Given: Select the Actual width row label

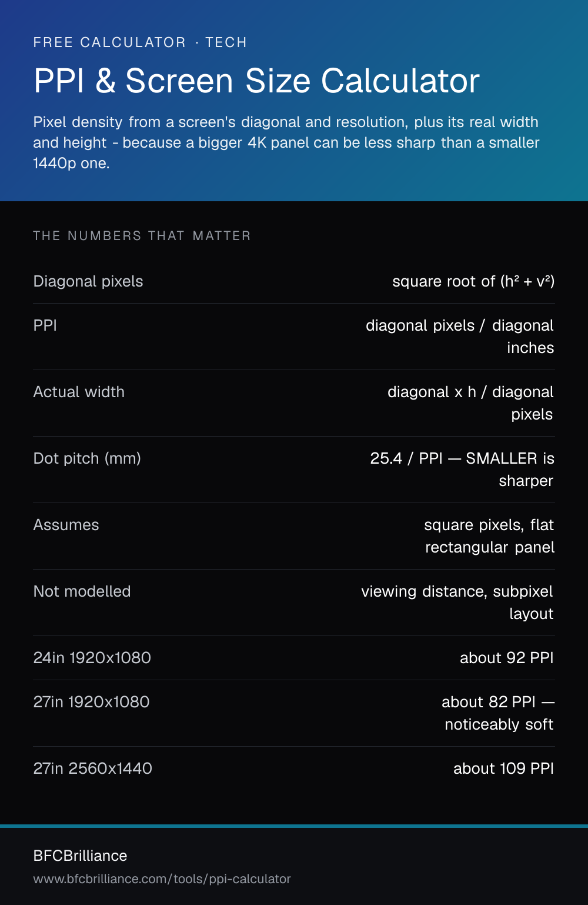Looking at the screenshot, I should 79,392.
